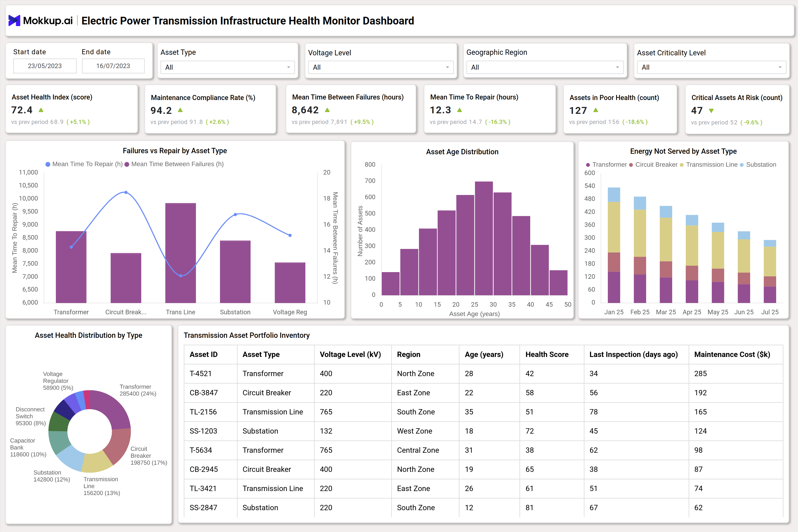Open the Asset Type dropdown
The height and width of the screenshot is (532, 798).
(x=227, y=67)
